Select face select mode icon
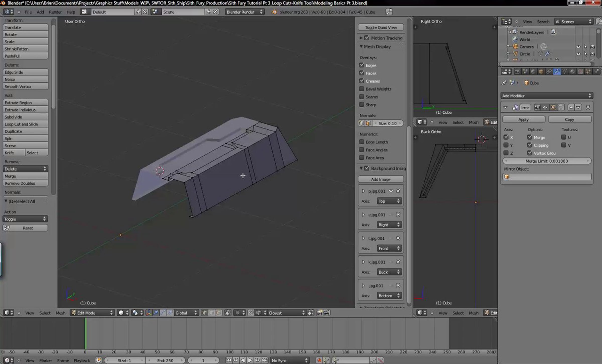 (219, 313)
